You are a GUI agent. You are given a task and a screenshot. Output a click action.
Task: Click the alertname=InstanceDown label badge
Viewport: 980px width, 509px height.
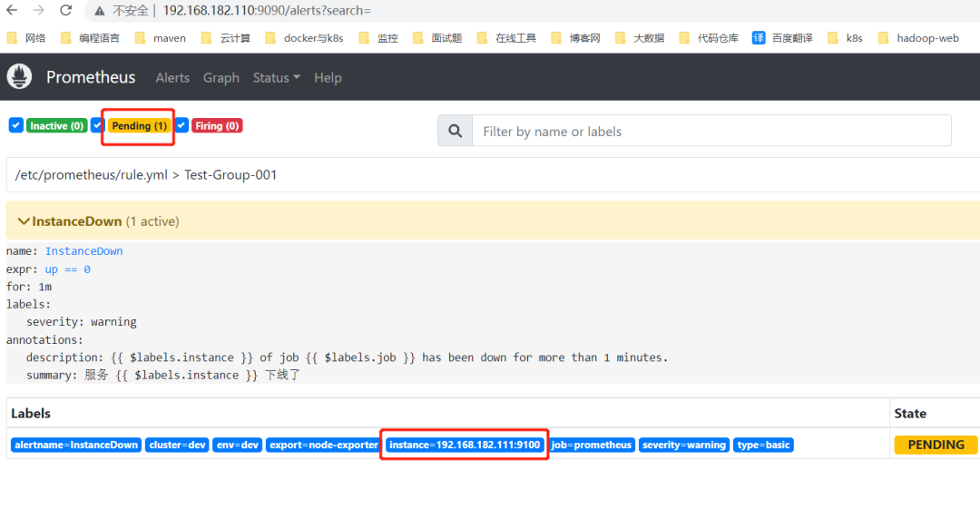tap(76, 445)
